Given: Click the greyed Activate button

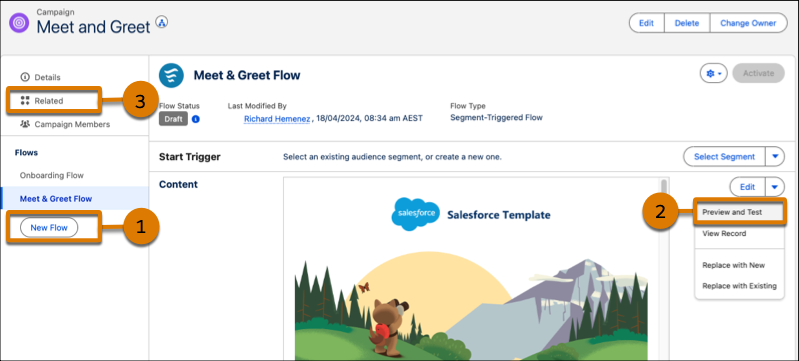Looking at the screenshot, I should click(x=758, y=73).
